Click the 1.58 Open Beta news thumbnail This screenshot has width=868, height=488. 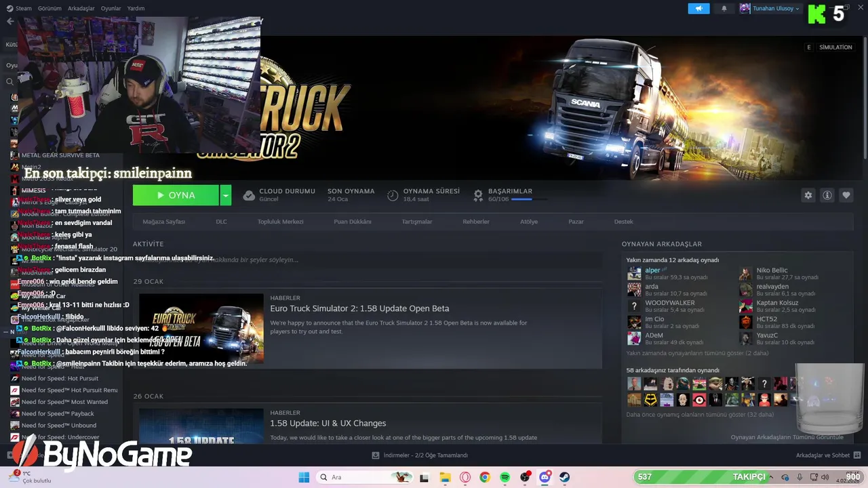(201, 329)
